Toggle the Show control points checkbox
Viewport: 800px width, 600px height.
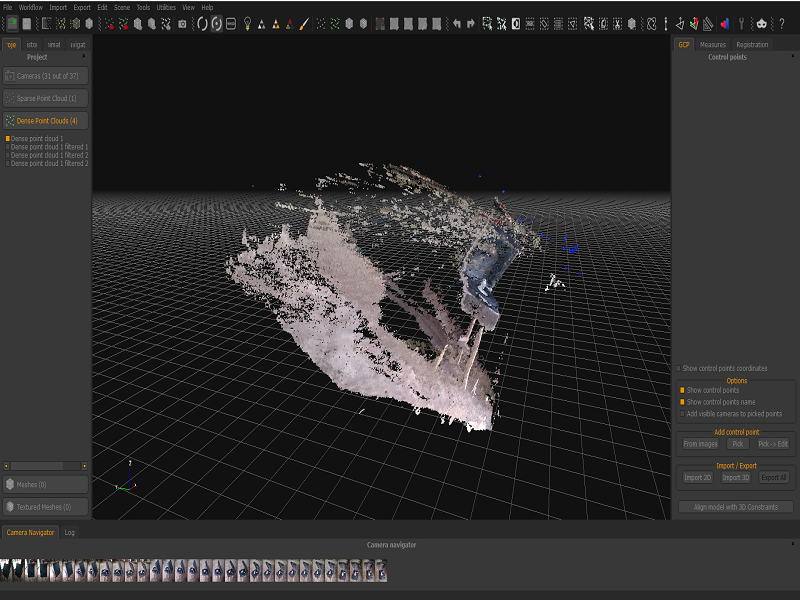(682, 390)
